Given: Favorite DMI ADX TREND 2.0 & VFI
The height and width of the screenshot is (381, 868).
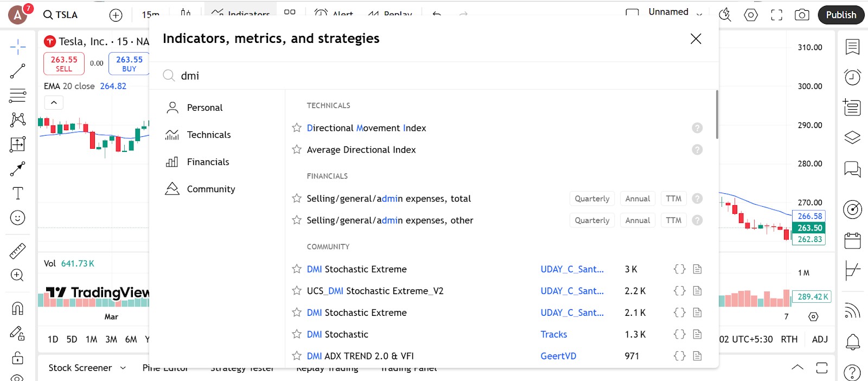Looking at the screenshot, I should click(x=297, y=356).
